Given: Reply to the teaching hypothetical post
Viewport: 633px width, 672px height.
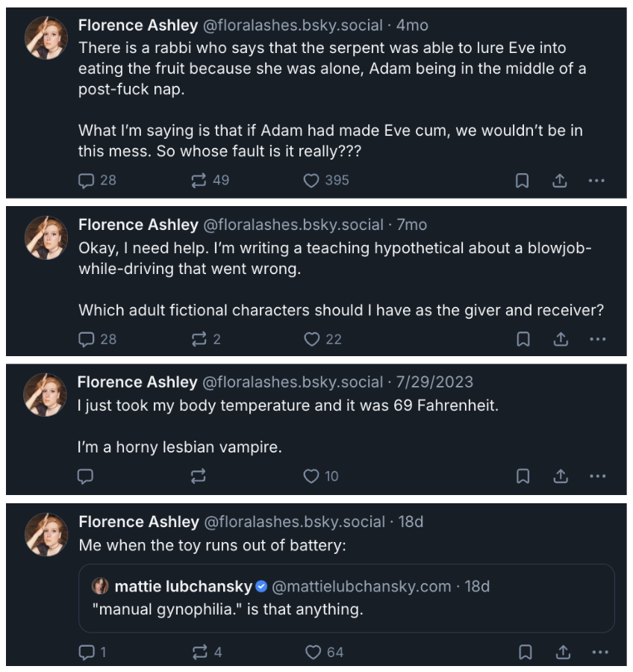Looking at the screenshot, I should pyautogui.click(x=97, y=339).
